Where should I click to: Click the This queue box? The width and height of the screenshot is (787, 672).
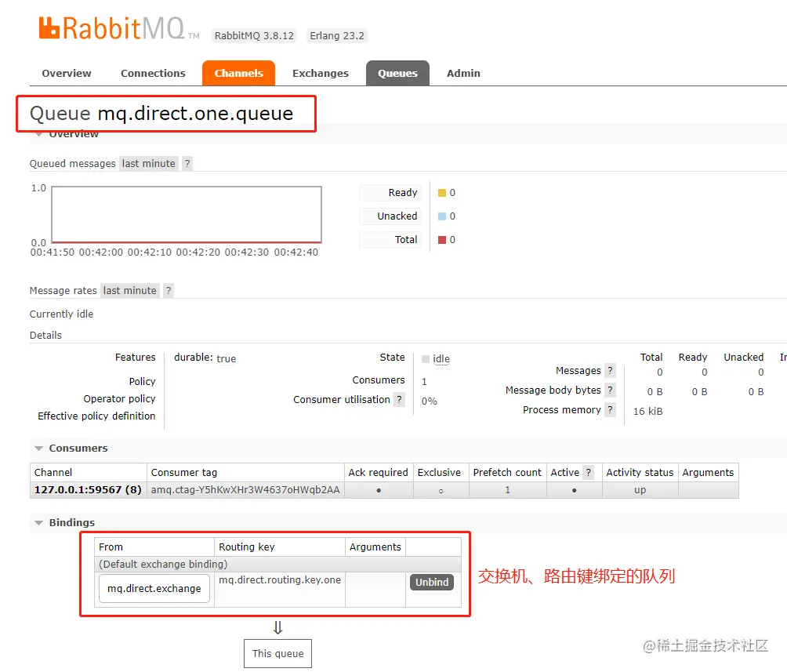tap(277, 653)
